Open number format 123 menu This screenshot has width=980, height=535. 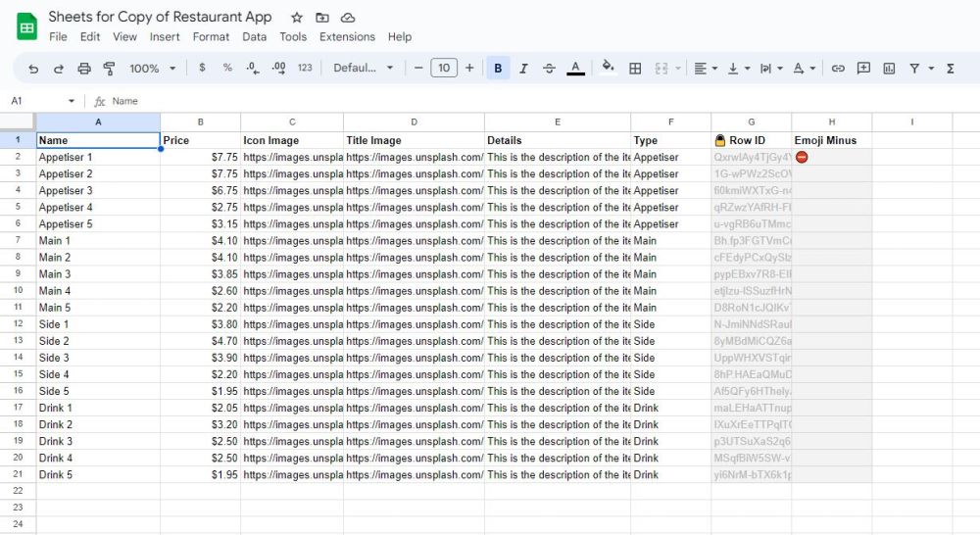pyautogui.click(x=305, y=68)
